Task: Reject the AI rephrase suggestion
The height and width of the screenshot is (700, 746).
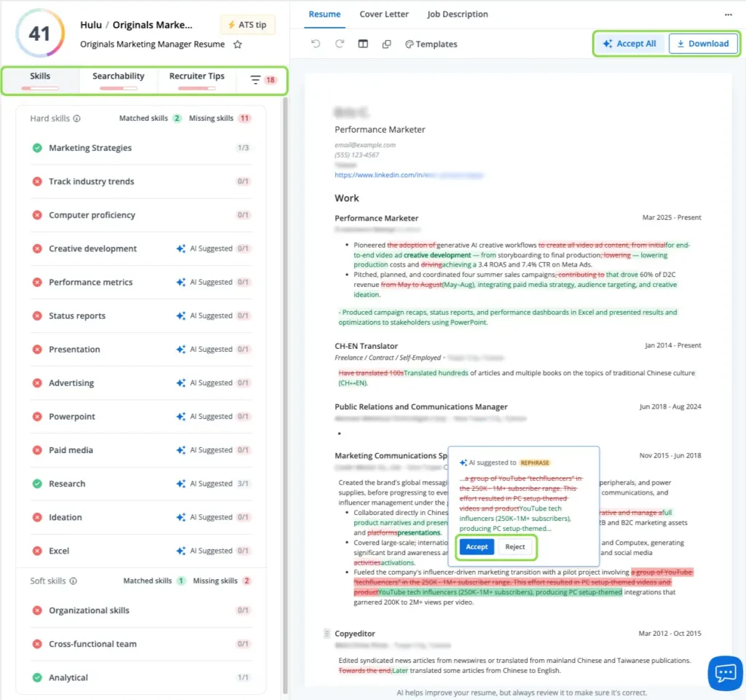Action: [x=515, y=547]
